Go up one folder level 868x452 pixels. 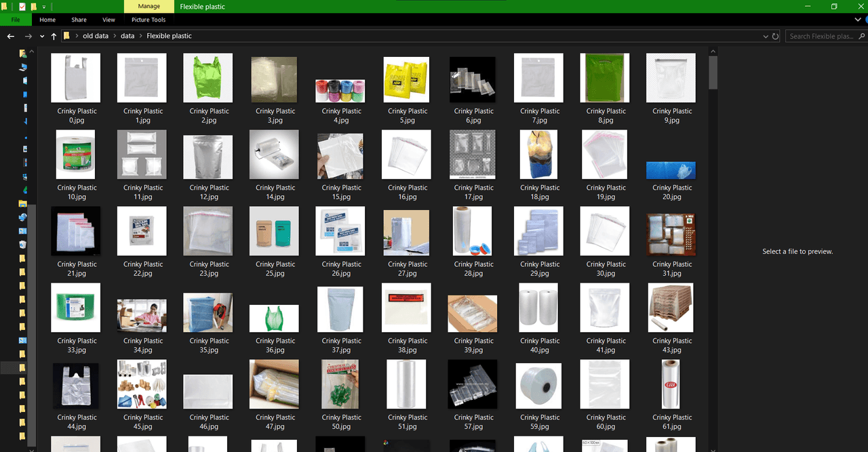pyautogui.click(x=54, y=36)
